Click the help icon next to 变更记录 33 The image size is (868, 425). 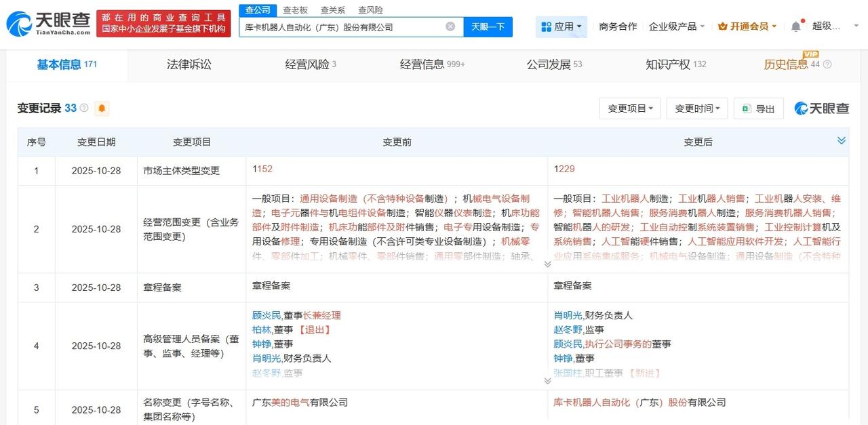tap(84, 108)
